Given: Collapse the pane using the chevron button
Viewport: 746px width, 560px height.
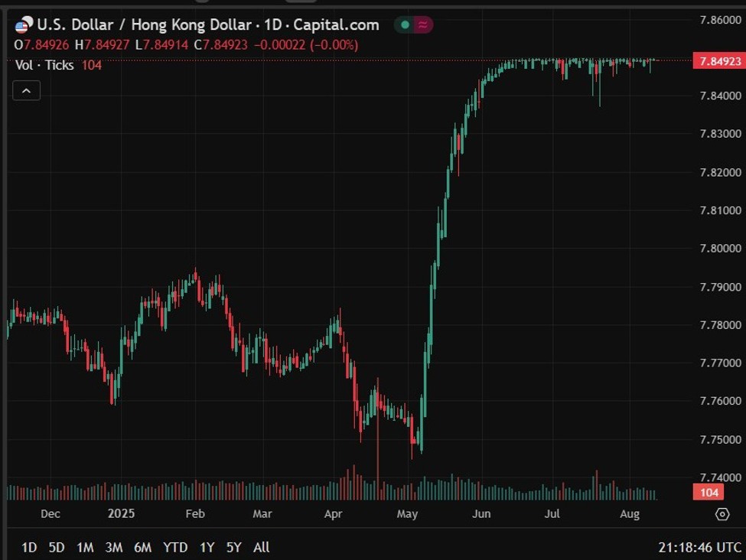Looking at the screenshot, I should coord(26,90).
